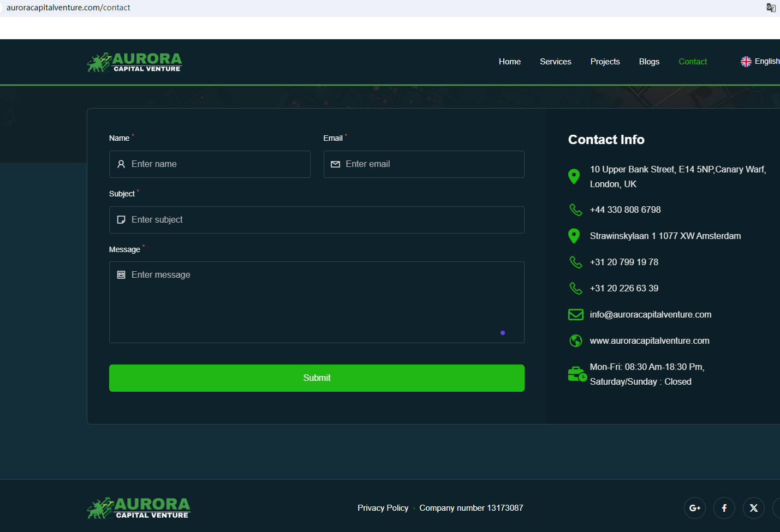Click the envelope icon beside info email
This screenshot has width=780, height=532.
coord(575,315)
